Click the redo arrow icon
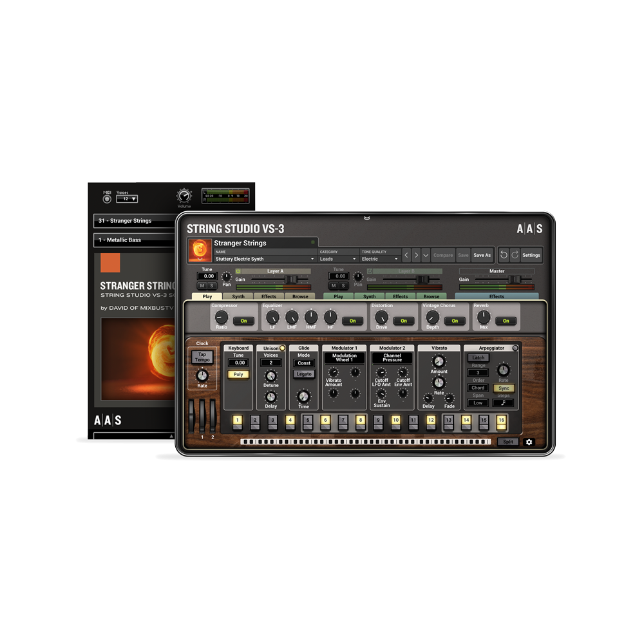 pos(515,254)
